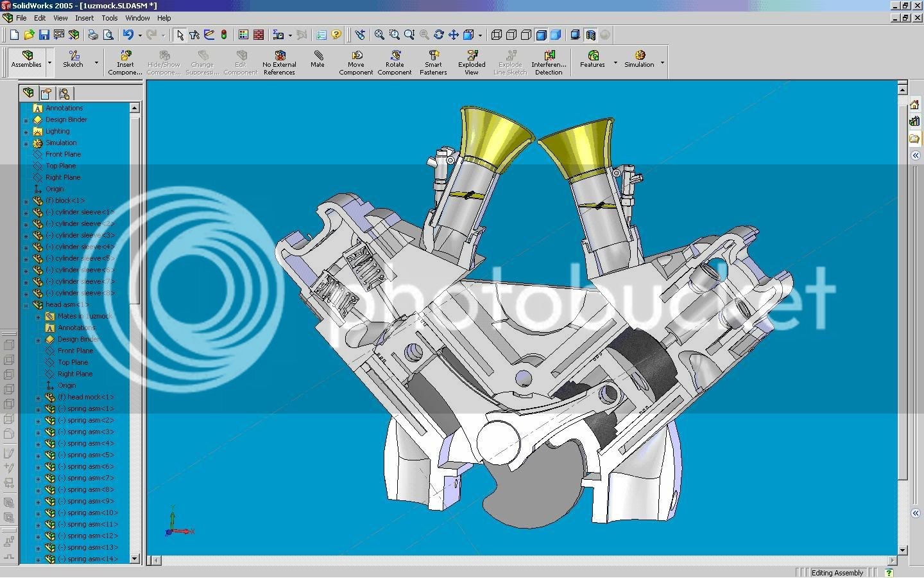Switch display to Hidden Lines Removed
This screenshot has height=578, width=924.
coord(526,35)
